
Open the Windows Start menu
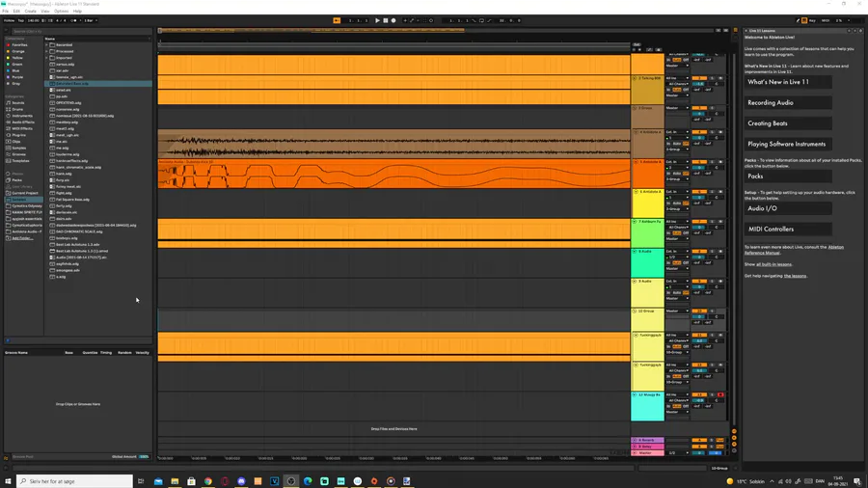(x=8, y=481)
